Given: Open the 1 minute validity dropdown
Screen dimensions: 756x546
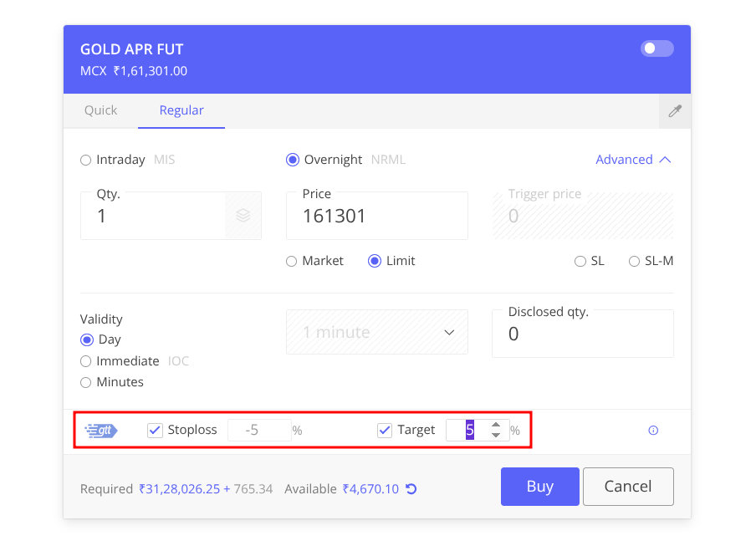Looking at the screenshot, I should point(377,332).
